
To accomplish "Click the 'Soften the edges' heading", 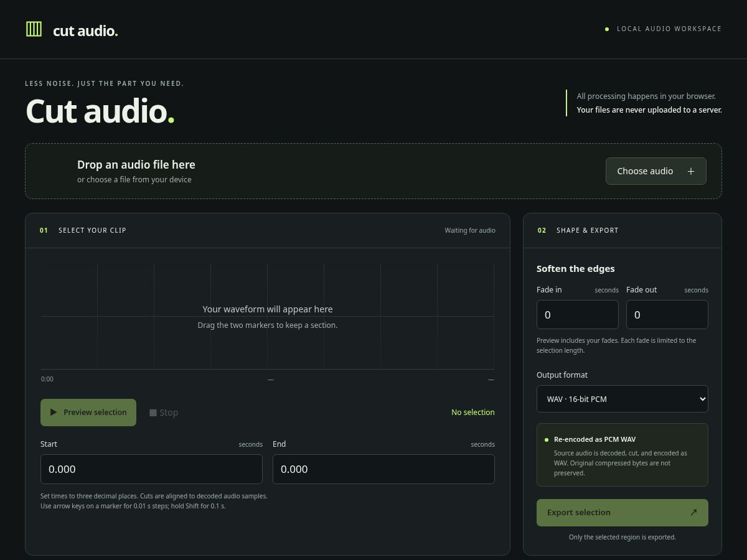I will coord(576,269).
